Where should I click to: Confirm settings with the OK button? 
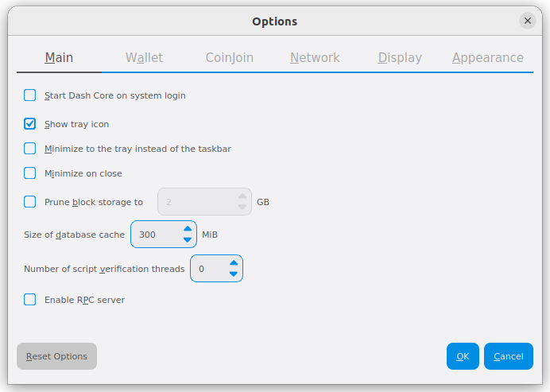[x=463, y=356]
